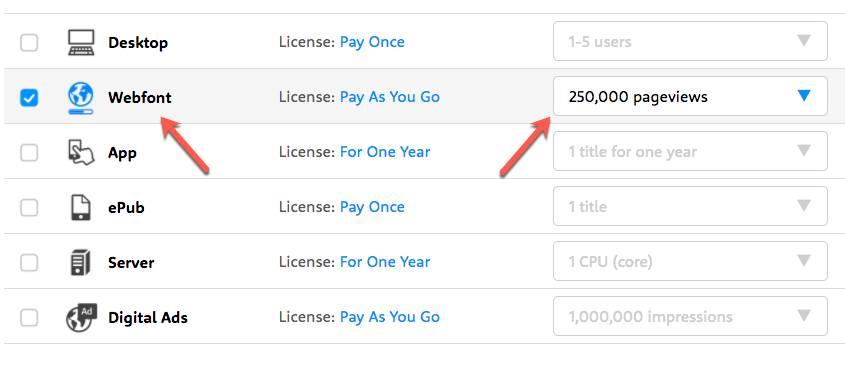Open App's For One Year license link
The width and height of the screenshot is (845, 367).
(x=385, y=153)
